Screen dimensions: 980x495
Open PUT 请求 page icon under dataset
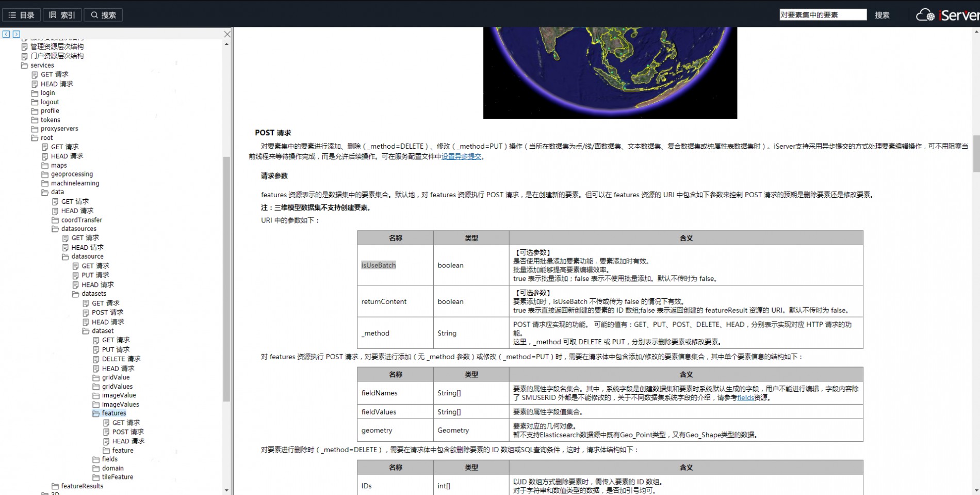pos(96,349)
